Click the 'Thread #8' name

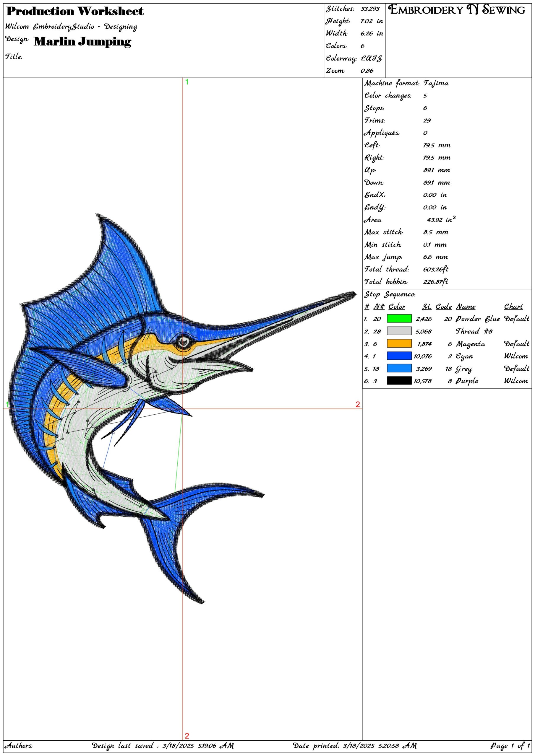474,331
